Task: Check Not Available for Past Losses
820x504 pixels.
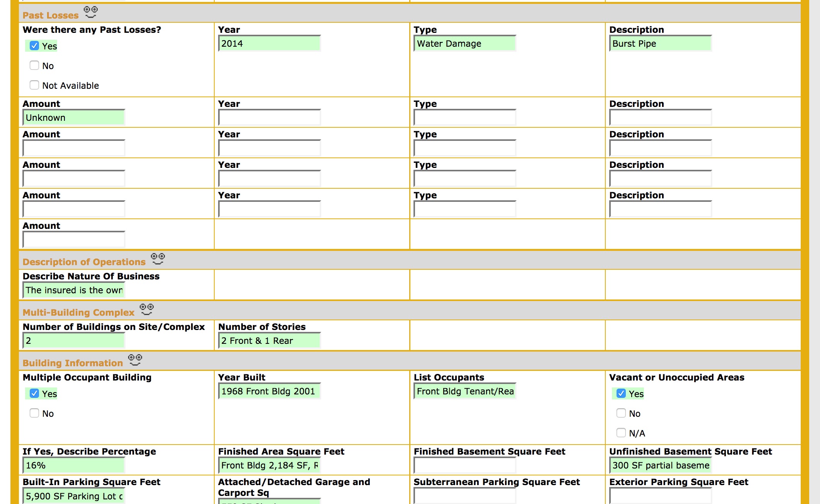Action: tap(34, 85)
